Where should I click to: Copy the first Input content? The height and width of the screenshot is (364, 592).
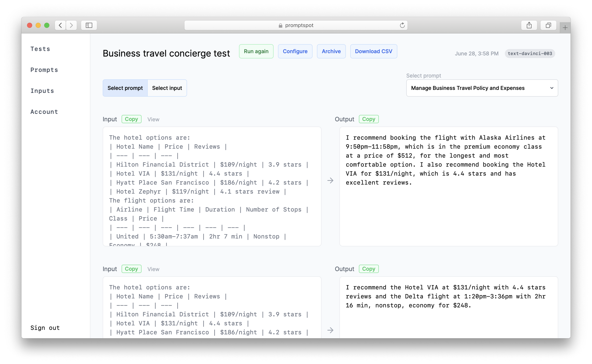[x=131, y=119]
